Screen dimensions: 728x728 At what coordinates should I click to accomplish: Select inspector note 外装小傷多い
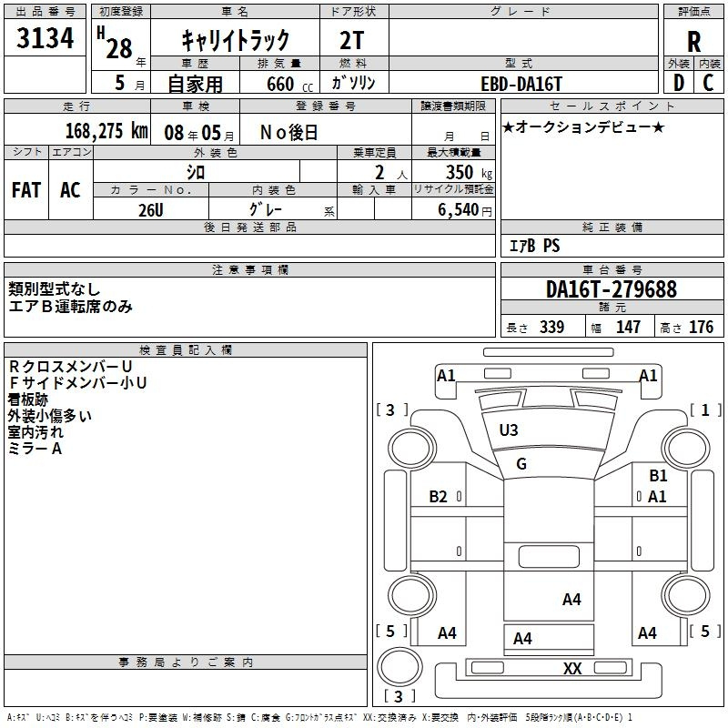tap(50, 416)
